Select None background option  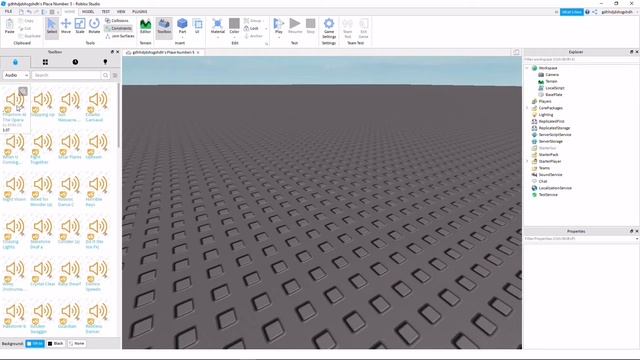[76, 344]
